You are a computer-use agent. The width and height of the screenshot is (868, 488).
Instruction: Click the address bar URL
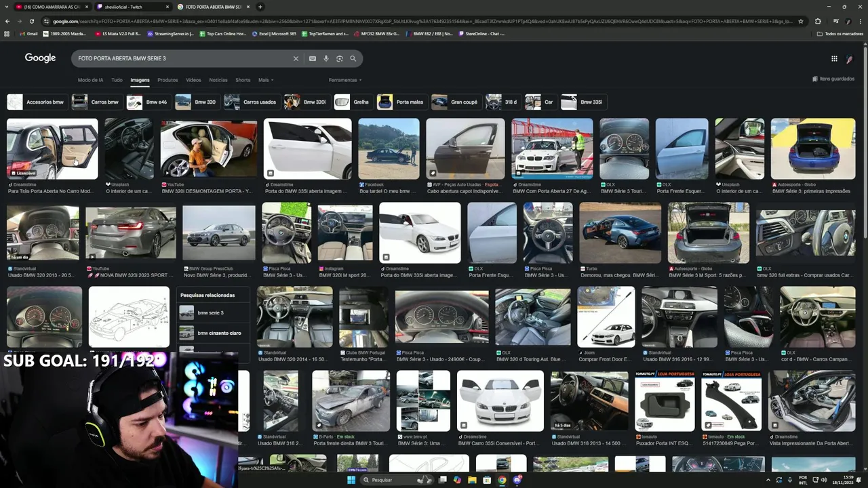point(420,21)
